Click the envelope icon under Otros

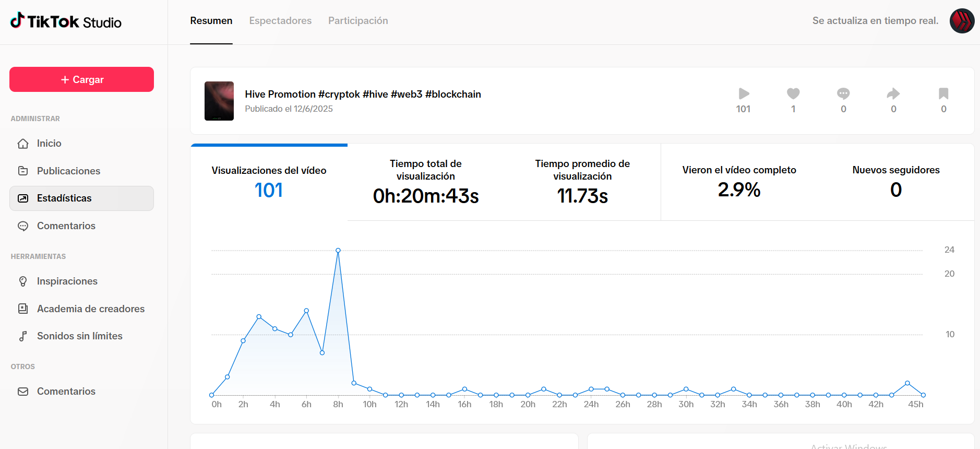[23, 392]
